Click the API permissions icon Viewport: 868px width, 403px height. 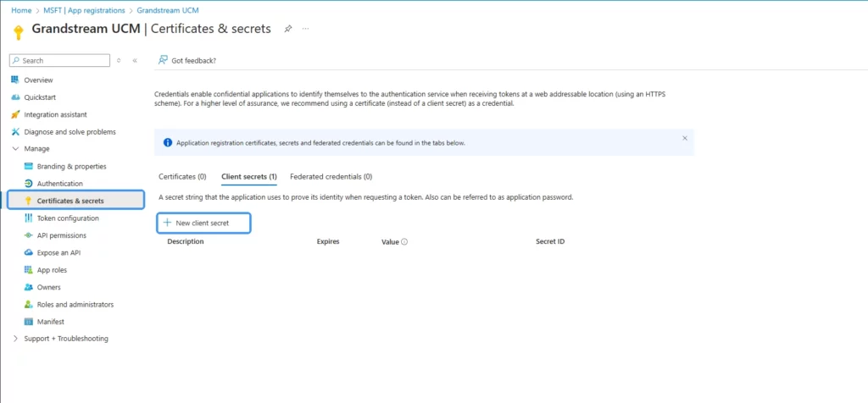pyautogui.click(x=28, y=235)
